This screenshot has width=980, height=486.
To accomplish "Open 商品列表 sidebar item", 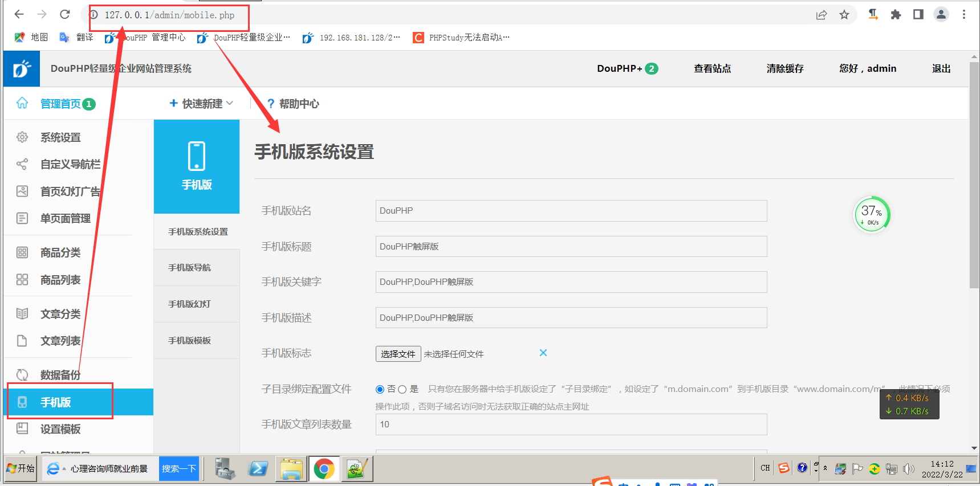I will click(x=60, y=280).
